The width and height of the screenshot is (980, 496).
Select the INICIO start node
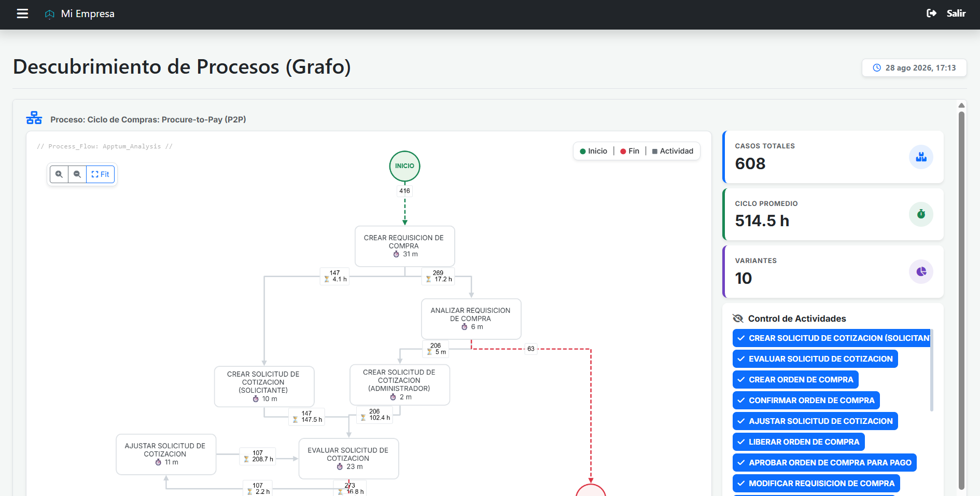point(405,166)
